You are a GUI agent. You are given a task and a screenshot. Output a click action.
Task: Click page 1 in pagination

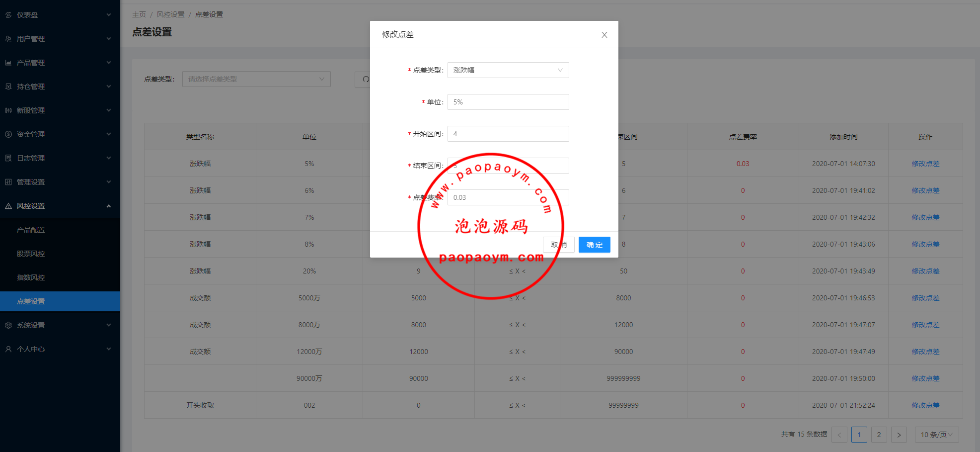859,435
